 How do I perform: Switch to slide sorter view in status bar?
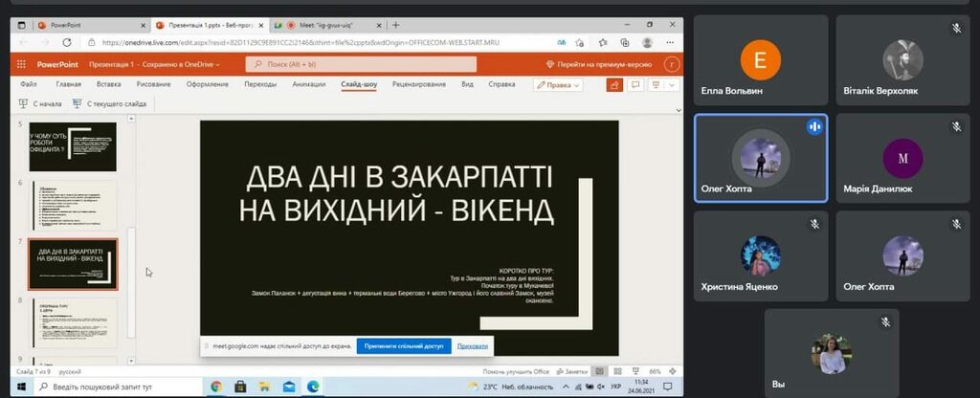(617, 371)
